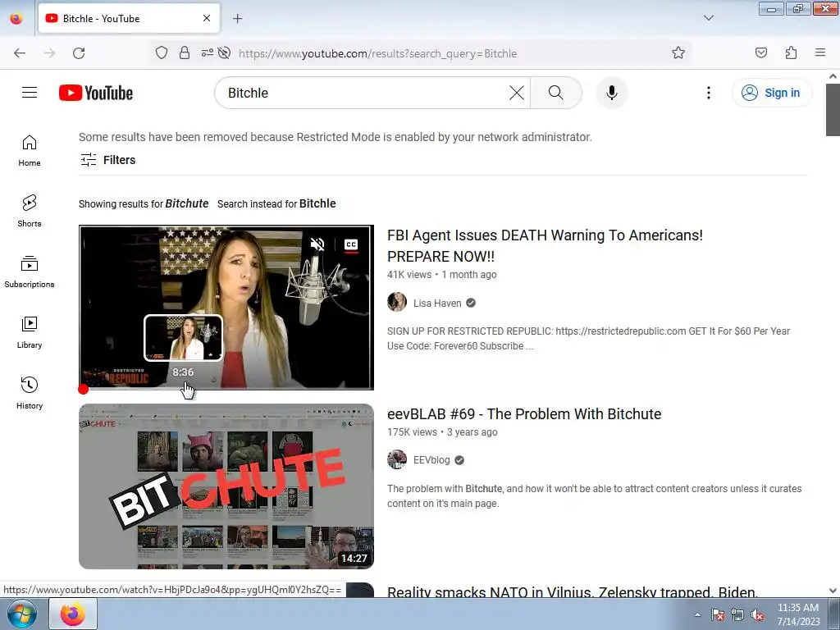This screenshot has height=630, width=840.
Task: Select the Bitchle - YouTube tab
Action: 129,18
